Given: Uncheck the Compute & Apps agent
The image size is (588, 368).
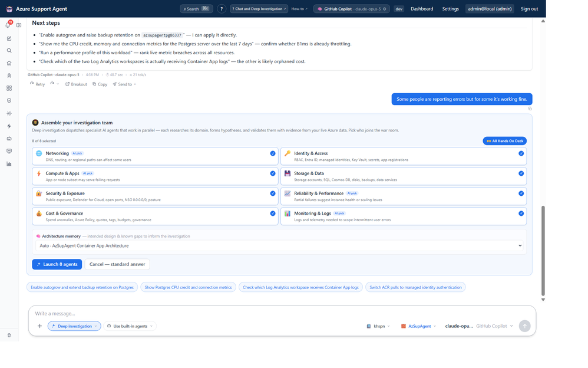Looking at the screenshot, I should coord(273,173).
